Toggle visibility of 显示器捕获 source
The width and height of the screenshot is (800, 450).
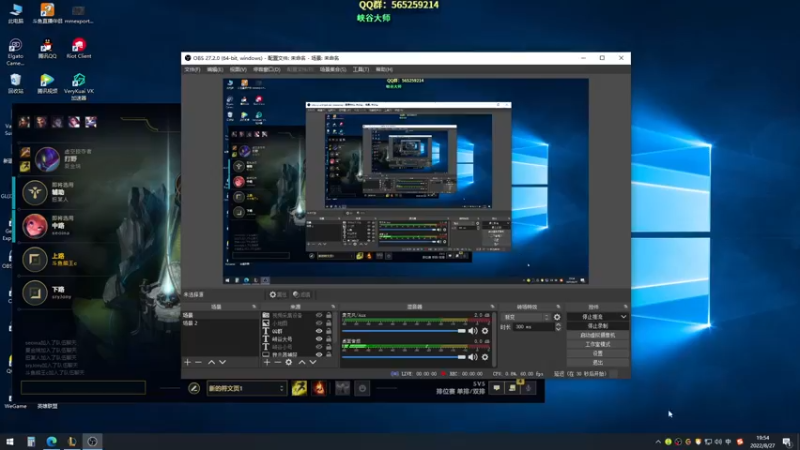319,354
